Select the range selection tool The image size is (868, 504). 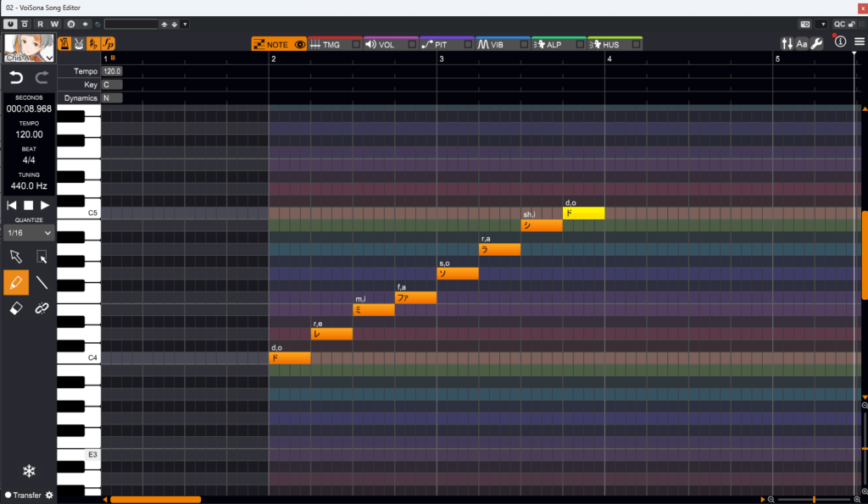click(42, 257)
